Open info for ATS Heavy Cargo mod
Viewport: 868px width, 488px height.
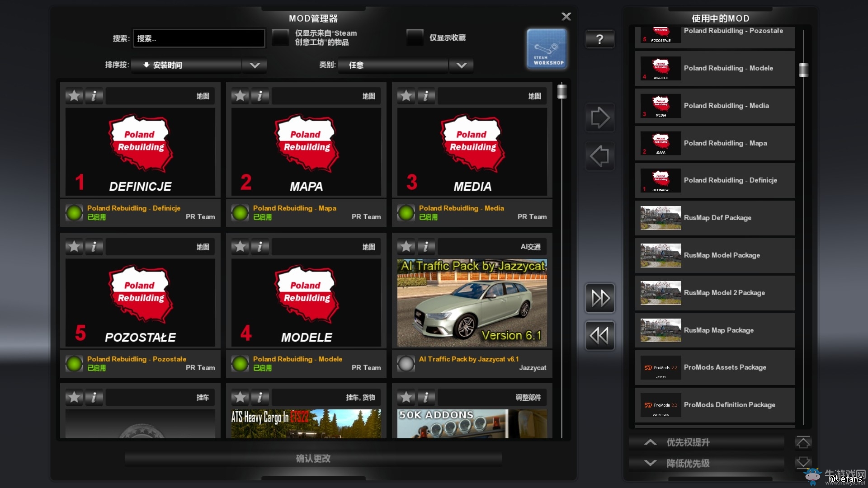tap(260, 398)
